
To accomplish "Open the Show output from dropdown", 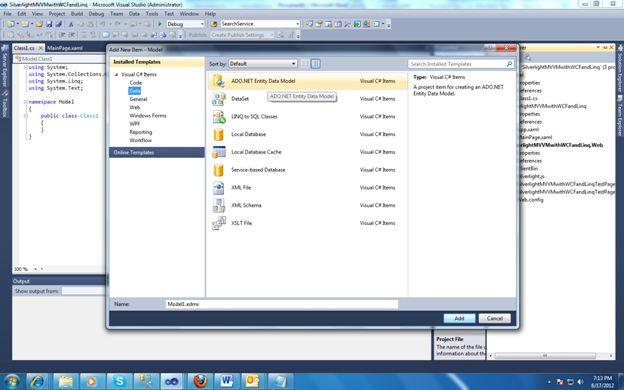I will [x=84, y=291].
